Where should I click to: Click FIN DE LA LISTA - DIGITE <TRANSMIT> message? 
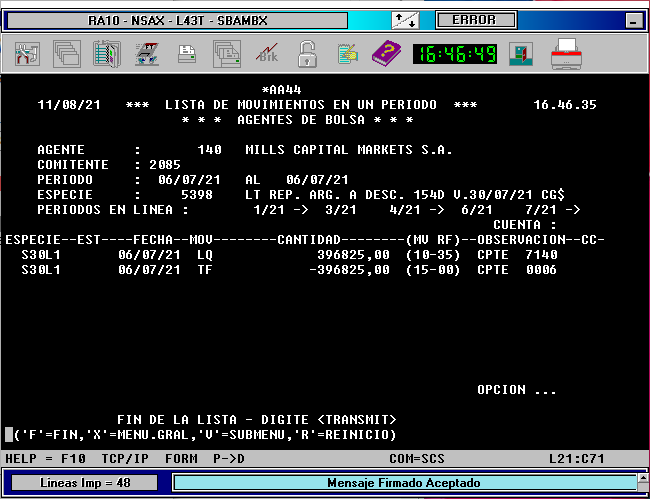point(257,420)
